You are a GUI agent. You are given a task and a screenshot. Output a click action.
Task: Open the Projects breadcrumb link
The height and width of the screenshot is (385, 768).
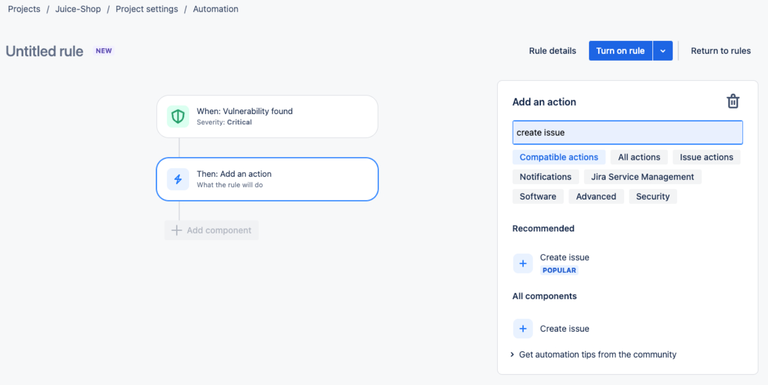tap(24, 9)
